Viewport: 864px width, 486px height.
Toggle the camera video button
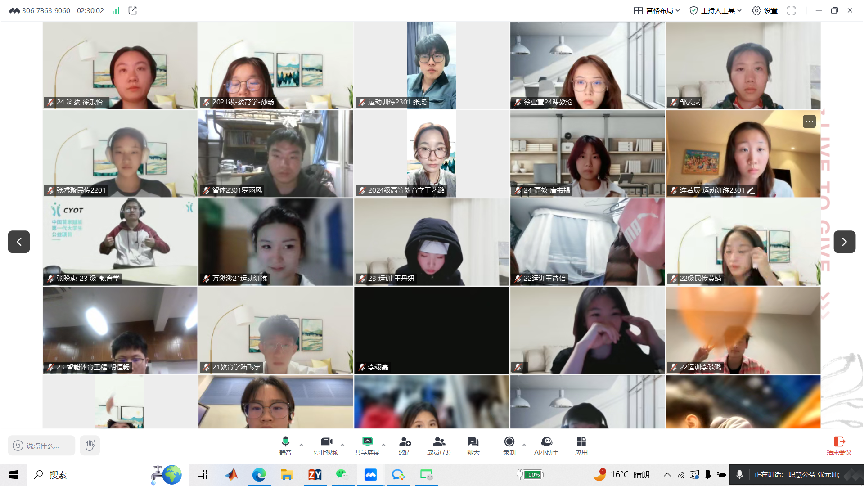point(326,444)
